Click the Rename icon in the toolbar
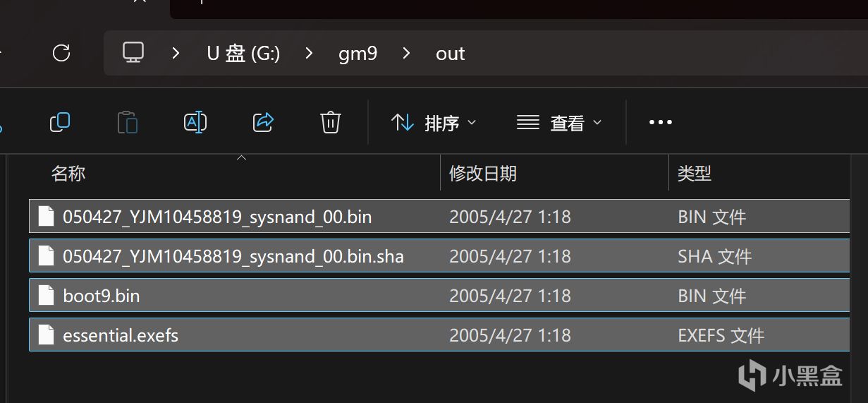The height and width of the screenshot is (403, 868). tap(195, 123)
